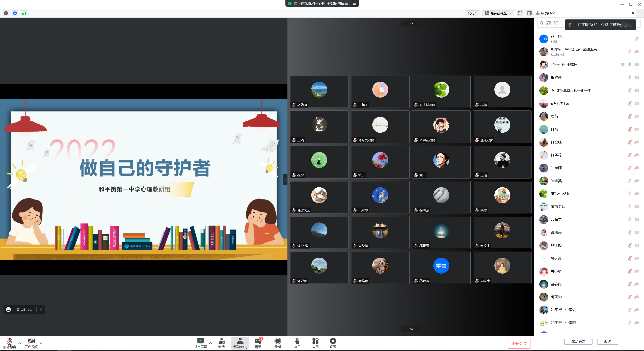644x351 pixels.
Task: Expand audio options arrow next to 解除静音
Action: 20,343
